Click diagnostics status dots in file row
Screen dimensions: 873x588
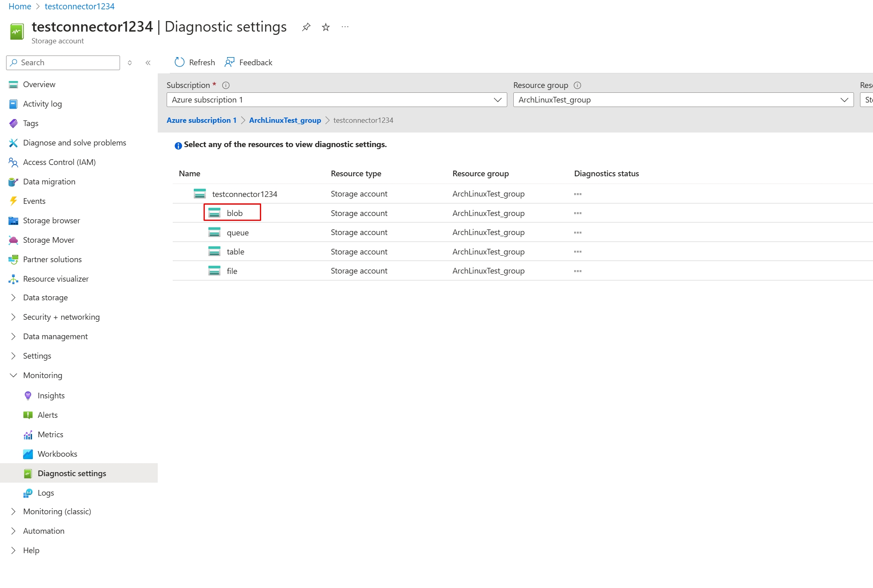(578, 271)
